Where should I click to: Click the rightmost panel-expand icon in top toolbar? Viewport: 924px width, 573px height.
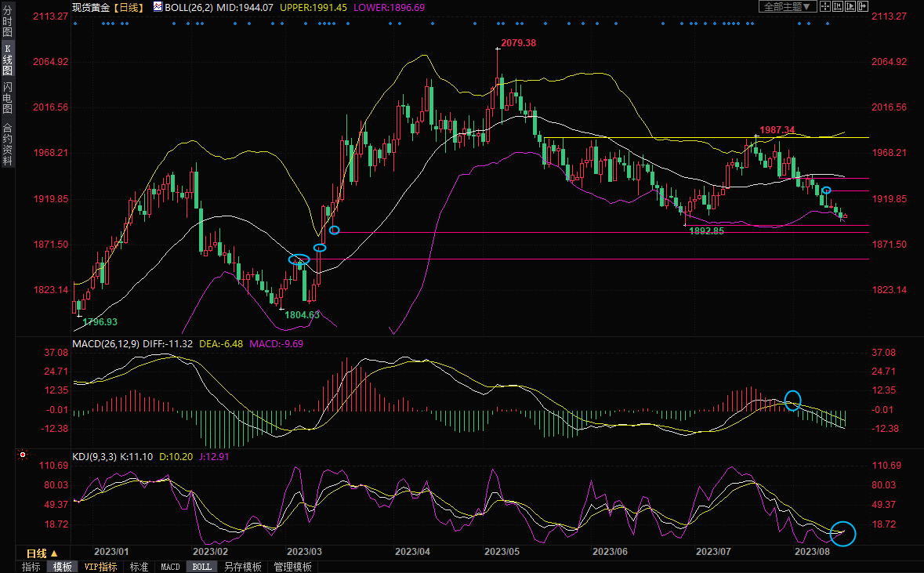(863, 6)
